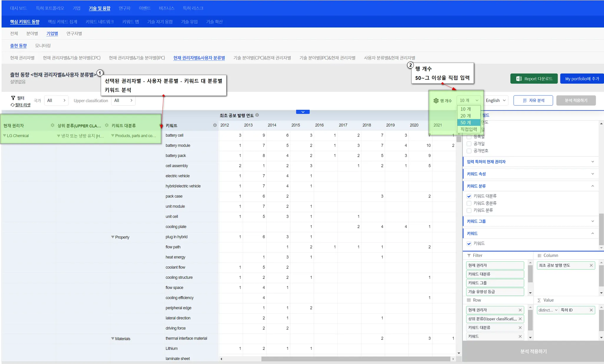Screen dimensions: 604x364
Task: Click the gear icon beside 현재 권리자 column
Action: [52, 125]
